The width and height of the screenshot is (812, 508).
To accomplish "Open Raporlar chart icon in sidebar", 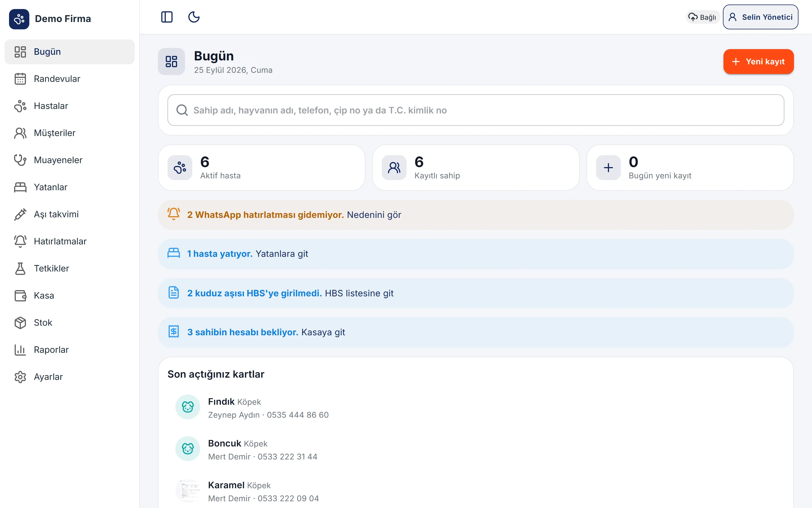I will pyautogui.click(x=20, y=350).
